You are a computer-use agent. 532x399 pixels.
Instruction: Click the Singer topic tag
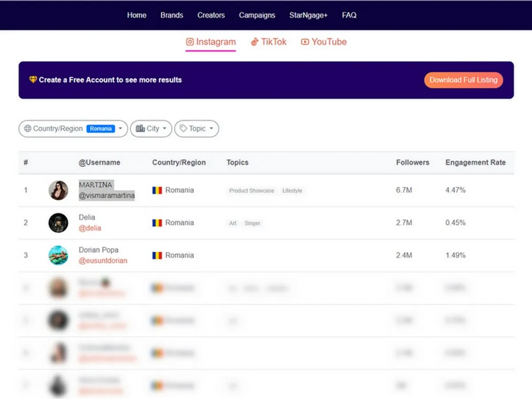click(x=252, y=223)
